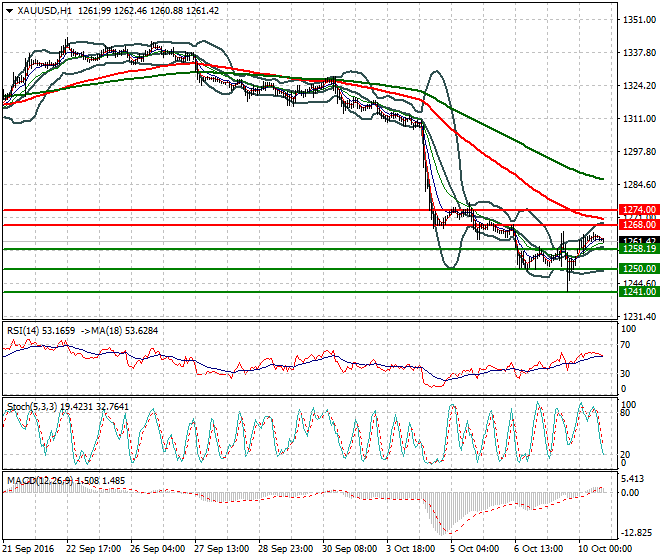This screenshot has height=560, width=660.
Task: Click the 28 Sep 23:00 time label
Action: [285, 549]
